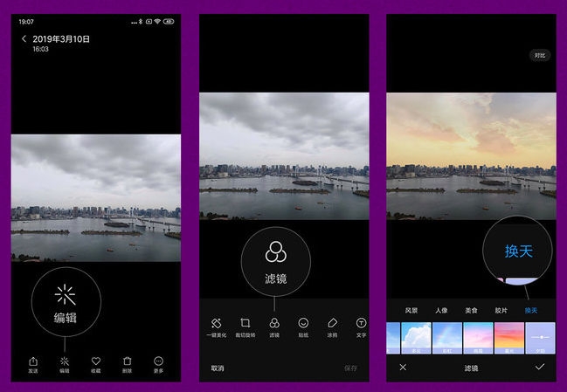Image resolution: width=567 pixels, height=392 pixels.
Task: Open the 贴纸 sticker tool
Action: (x=303, y=327)
